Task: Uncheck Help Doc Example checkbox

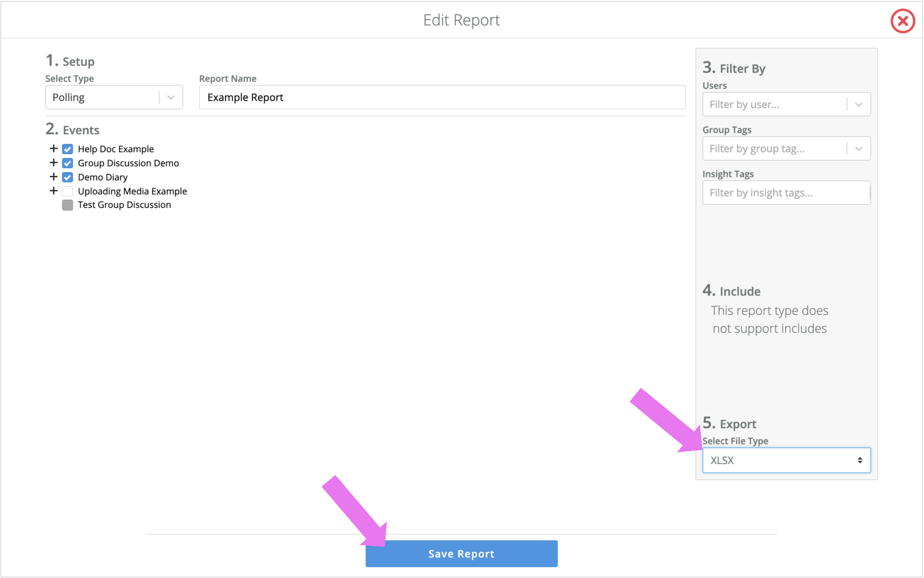Action: click(67, 149)
